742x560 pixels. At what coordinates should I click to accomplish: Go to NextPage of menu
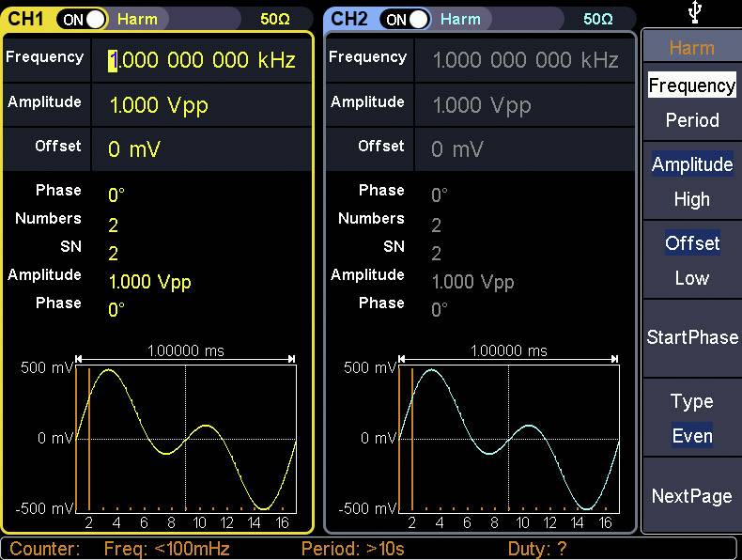(691, 496)
